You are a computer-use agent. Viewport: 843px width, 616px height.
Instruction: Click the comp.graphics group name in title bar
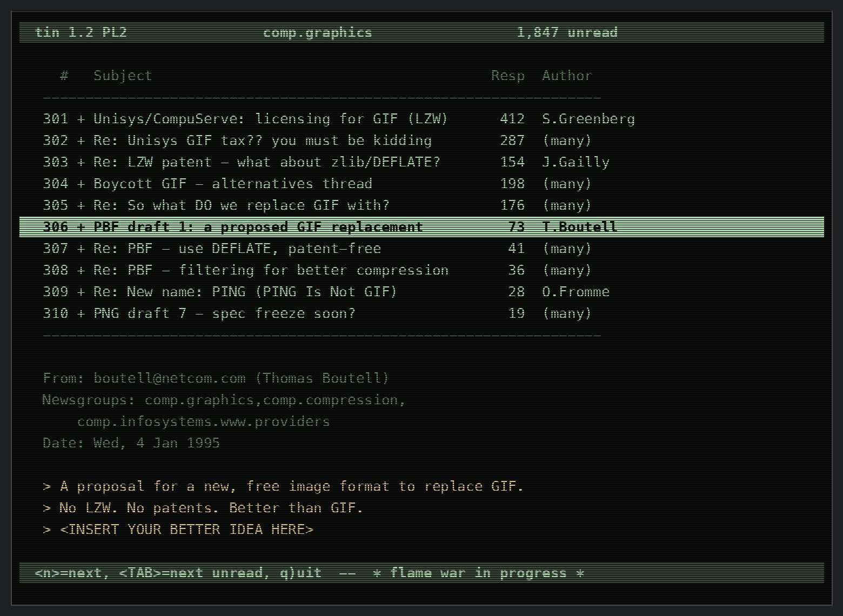tap(318, 32)
